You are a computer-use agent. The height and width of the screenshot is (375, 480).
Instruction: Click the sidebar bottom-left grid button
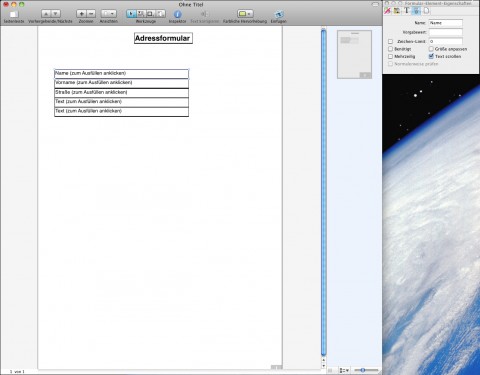[x=330, y=370]
